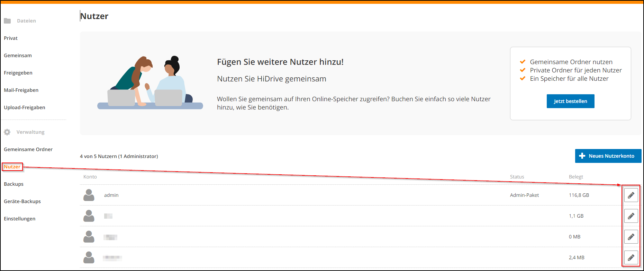This screenshot has height=271, width=644.
Task: Open Upload-Freigaben in the sidebar
Action: [25, 107]
